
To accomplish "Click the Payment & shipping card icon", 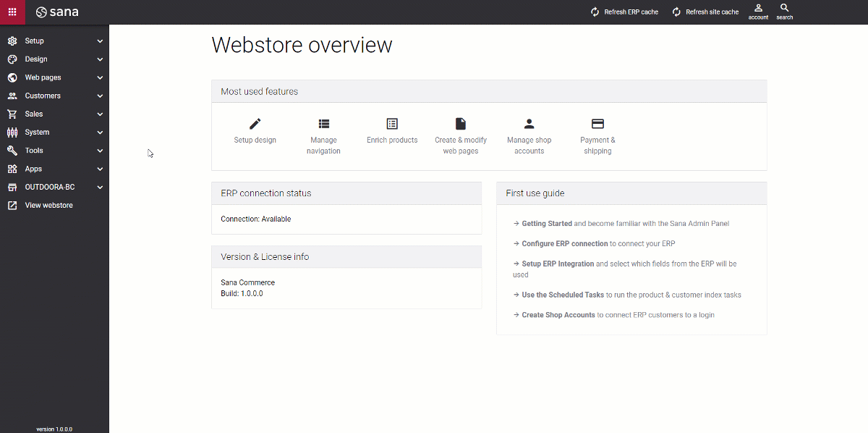I will pyautogui.click(x=597, y=124).
